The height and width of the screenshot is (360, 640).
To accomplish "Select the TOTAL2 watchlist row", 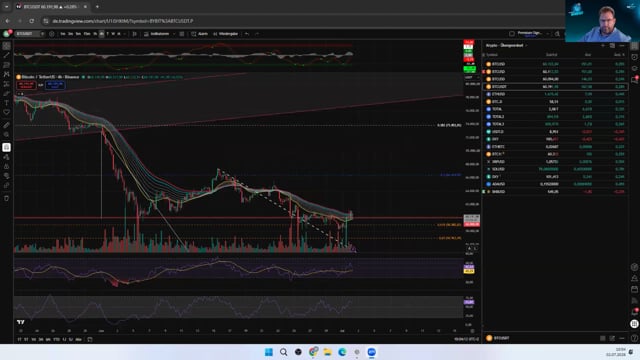I will pos(555,116).
